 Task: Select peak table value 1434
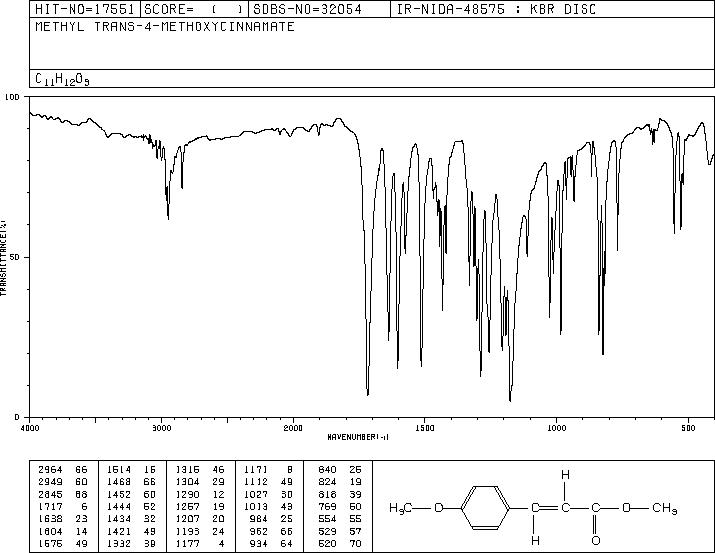click(119, 519)
